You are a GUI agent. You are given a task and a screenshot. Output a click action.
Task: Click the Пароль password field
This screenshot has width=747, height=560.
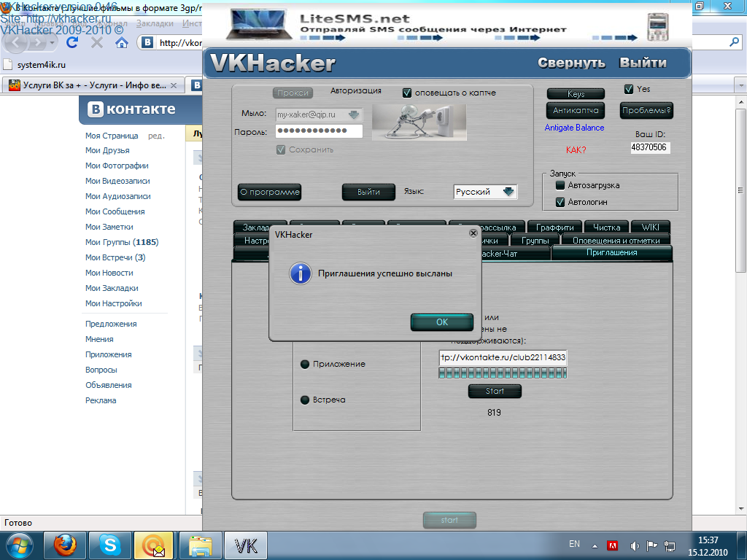[319, 131]
